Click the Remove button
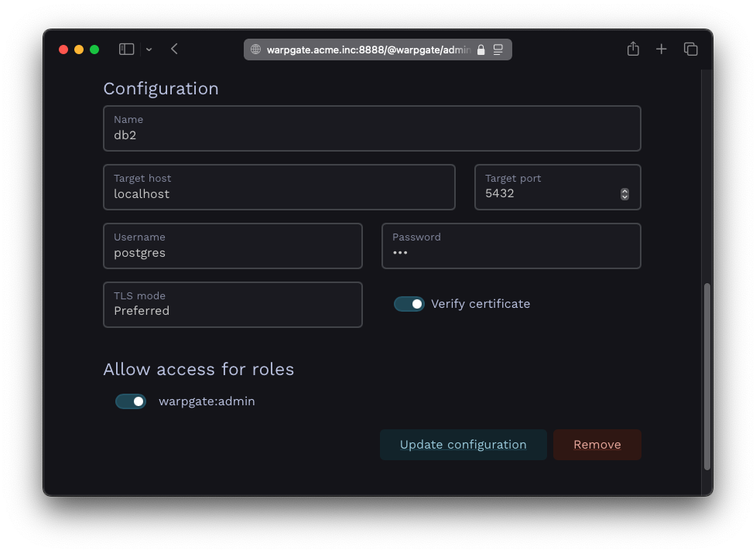Viewport: 756px width, 553px height. tap(597, 444)
